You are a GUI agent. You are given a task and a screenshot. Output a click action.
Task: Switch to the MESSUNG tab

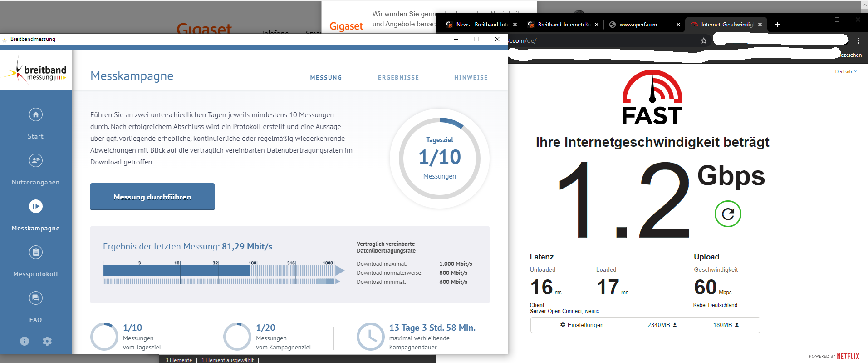pyautogui.click(x=326, y=78)
